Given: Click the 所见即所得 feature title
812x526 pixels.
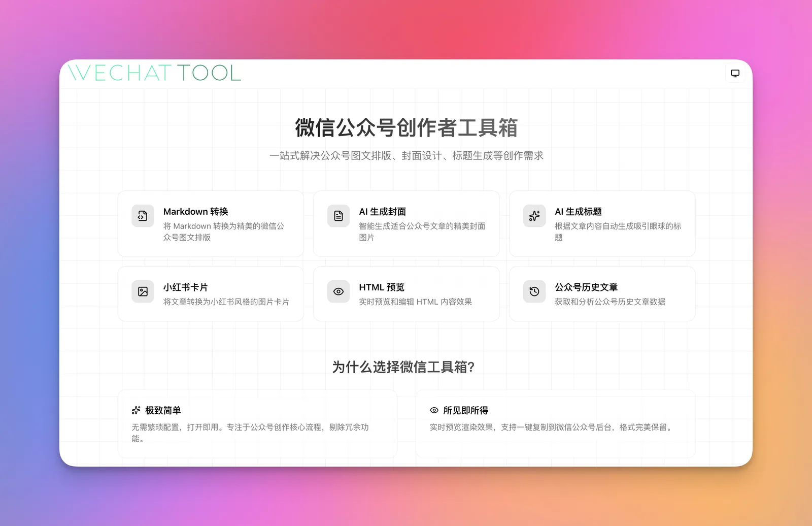Looking at the screenshot, I should click(465, 410).
